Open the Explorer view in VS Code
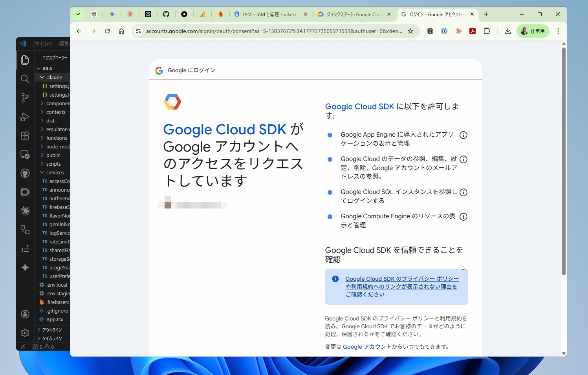Viewport: 588px width, 375px height. [x=25, y=60]
